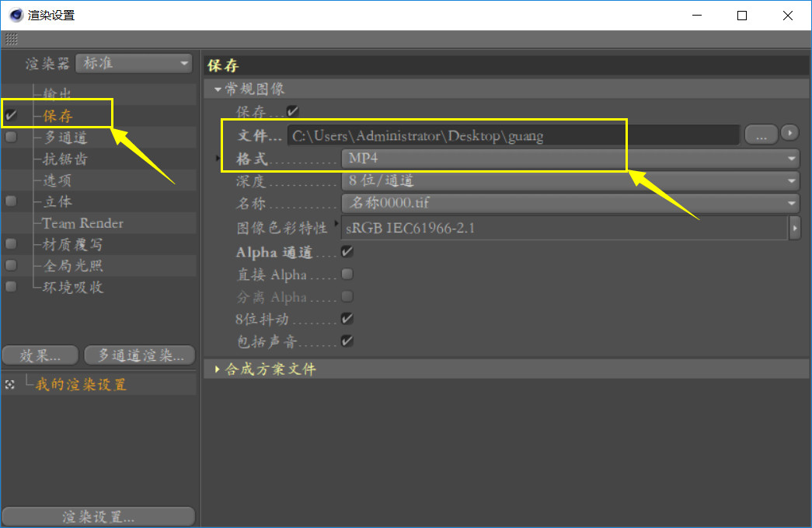This screenshot has height=528, width=812.
Task: Enable the 立体 checkbox
Action: coord(11,201)
